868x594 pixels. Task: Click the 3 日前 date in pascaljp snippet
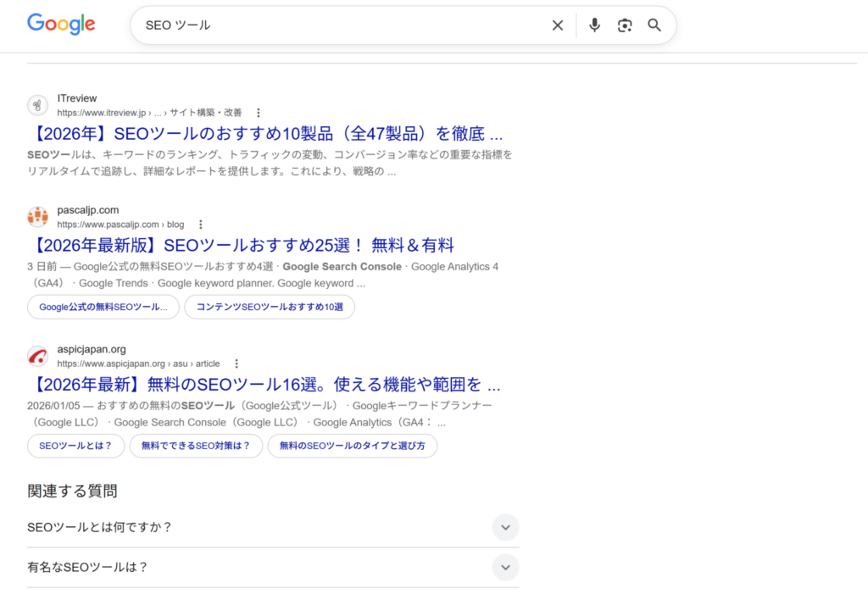click(x=42, y=267)
